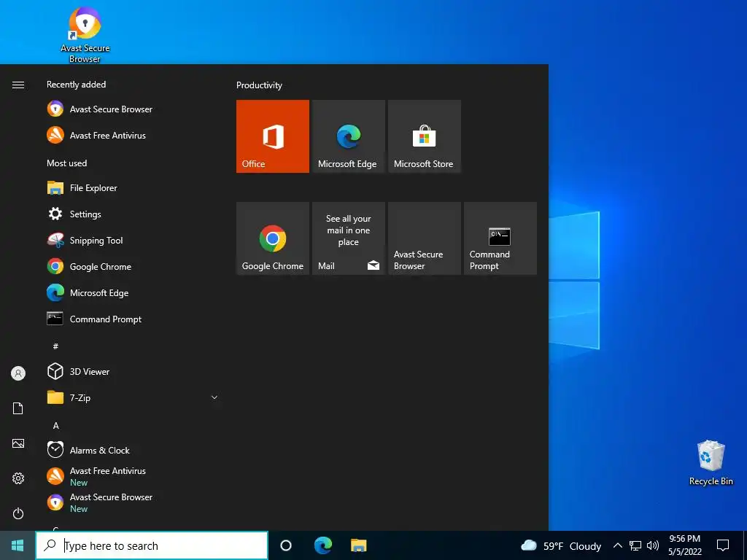Open Documents from Start sidebar

click(18, 408)
